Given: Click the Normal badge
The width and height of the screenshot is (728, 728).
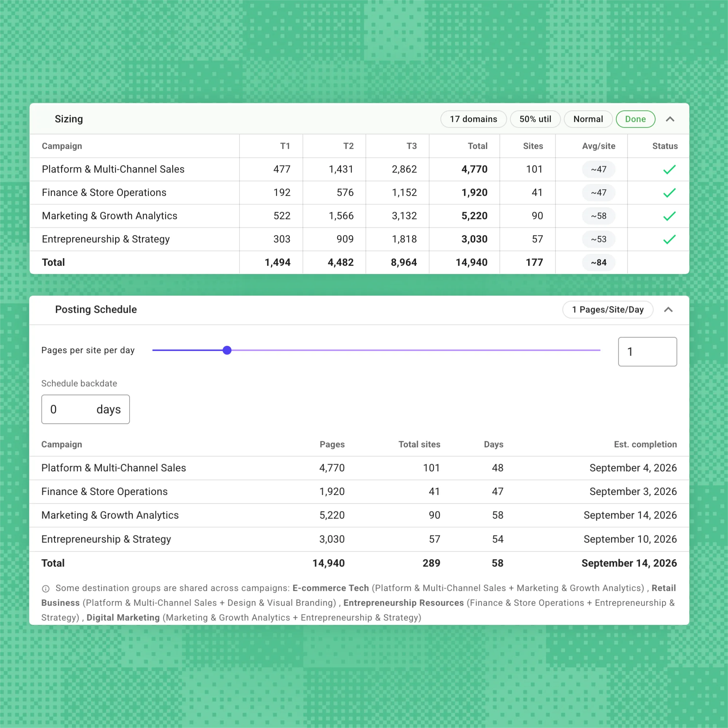Looking at the screenshot, I should coord(588,119).
